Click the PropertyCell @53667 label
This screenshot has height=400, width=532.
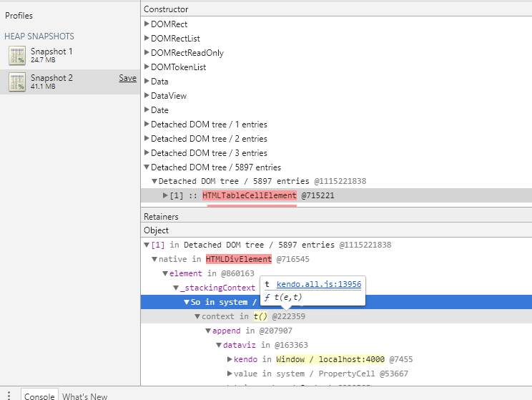363,374
